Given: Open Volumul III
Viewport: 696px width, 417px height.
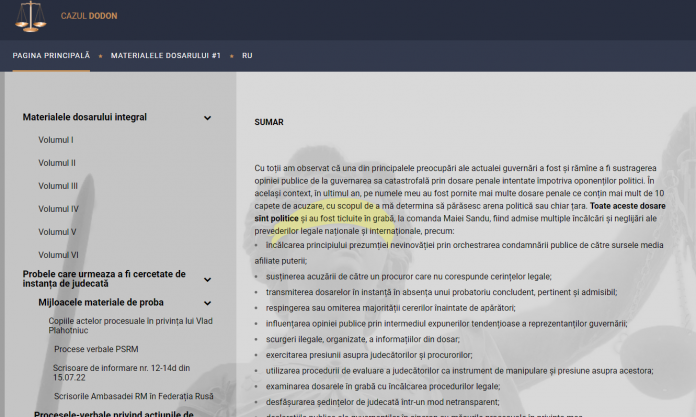Looking at the screenshot, I should 58,186.
